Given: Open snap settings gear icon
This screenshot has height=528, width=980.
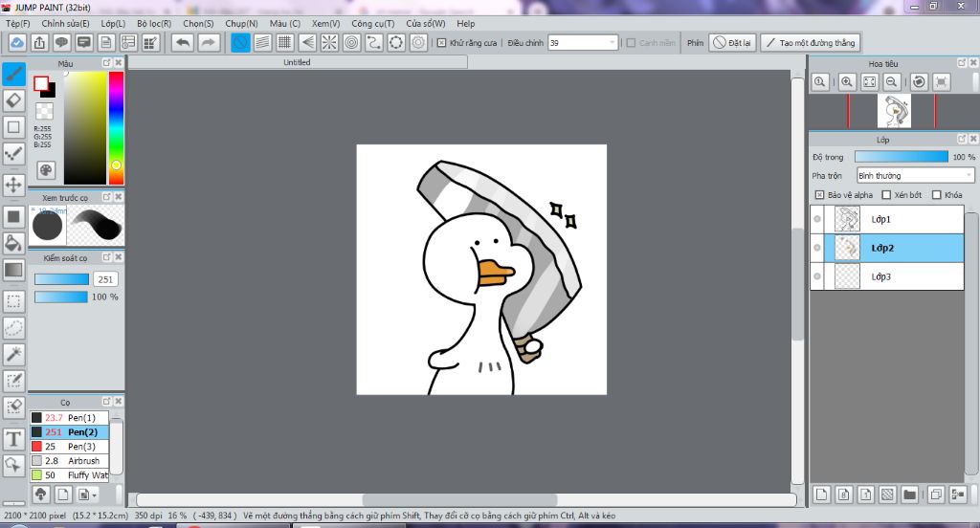Looking at the screenshot, I should 419,42.
